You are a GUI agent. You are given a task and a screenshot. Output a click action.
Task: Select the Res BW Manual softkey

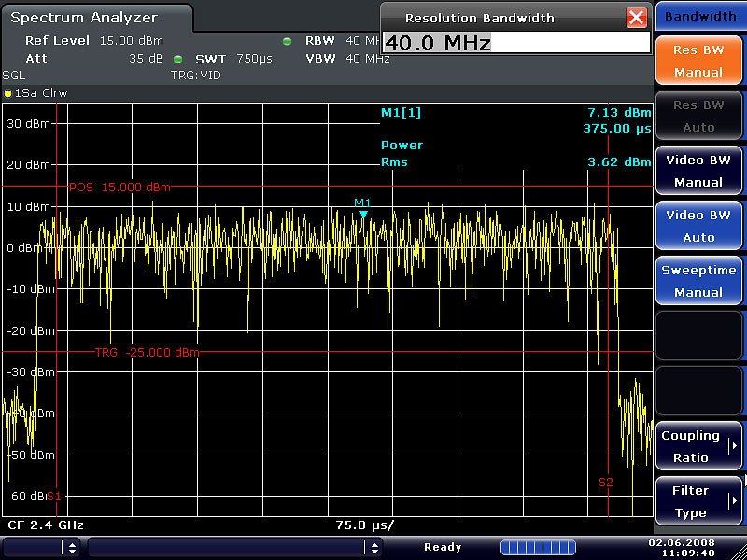(698, 60)
